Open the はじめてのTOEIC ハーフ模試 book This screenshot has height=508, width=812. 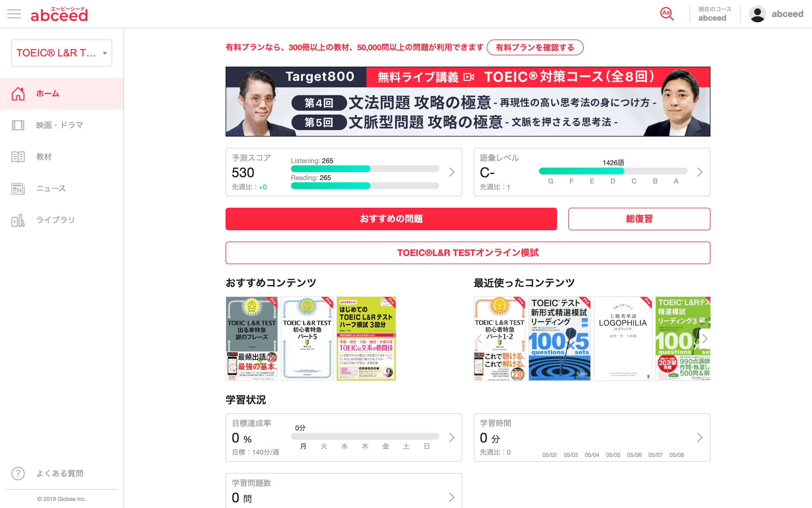pos(366,339)
